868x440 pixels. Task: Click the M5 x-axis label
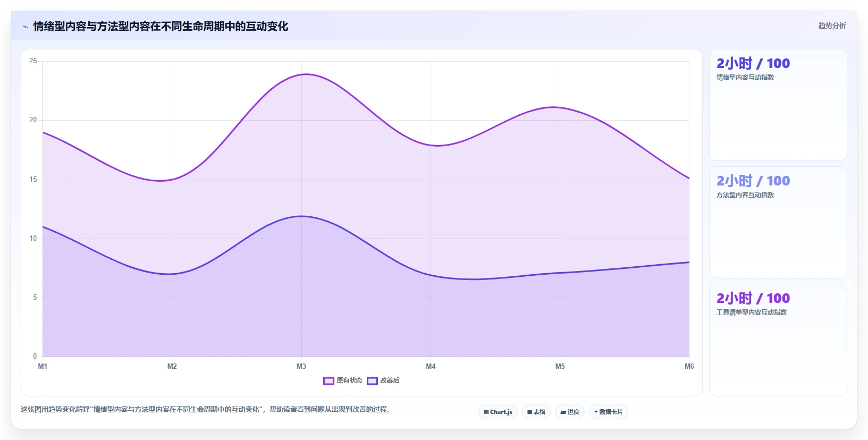560,366
